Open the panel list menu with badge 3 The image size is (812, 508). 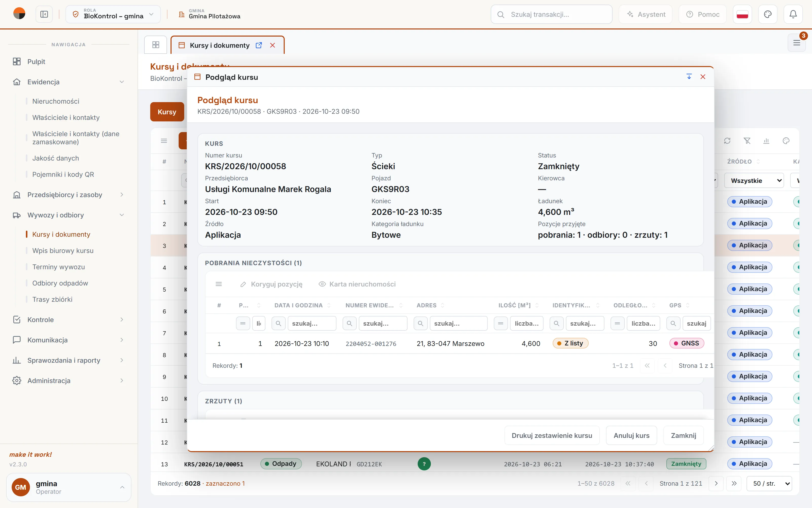point(797,43)
